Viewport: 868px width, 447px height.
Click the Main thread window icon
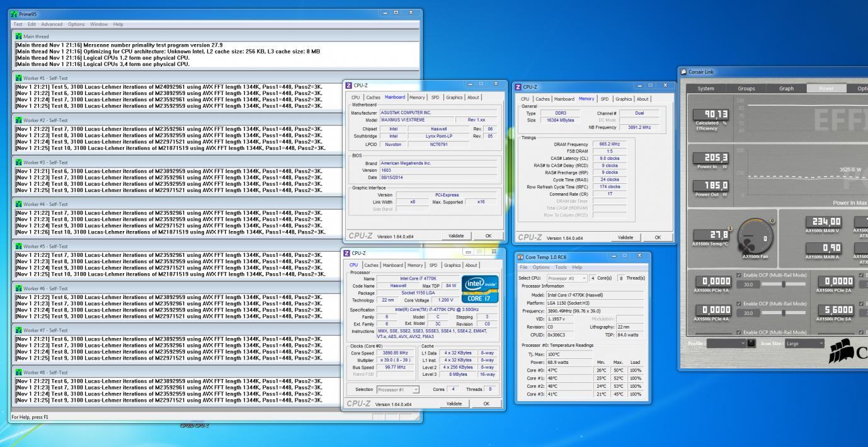click(19, 36)
